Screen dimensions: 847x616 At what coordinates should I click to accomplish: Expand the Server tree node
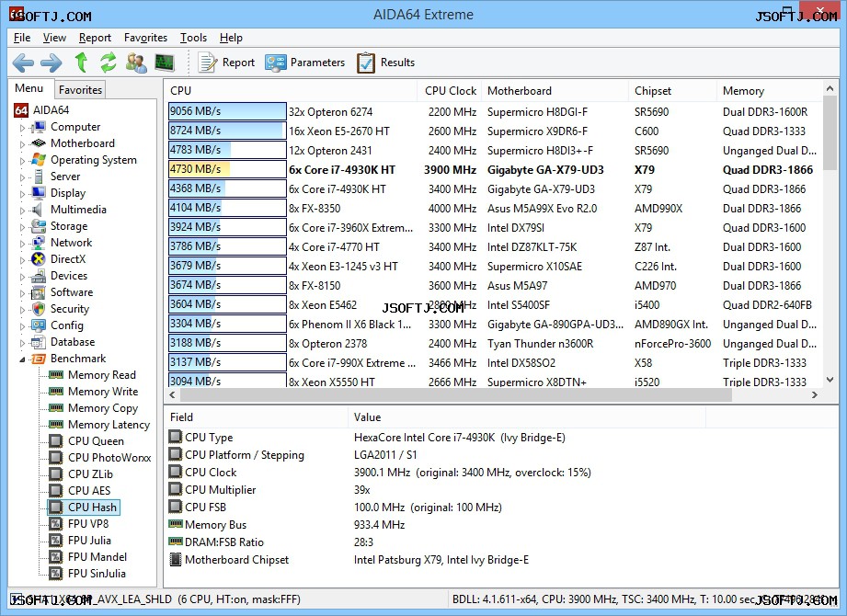click(22, 177)
